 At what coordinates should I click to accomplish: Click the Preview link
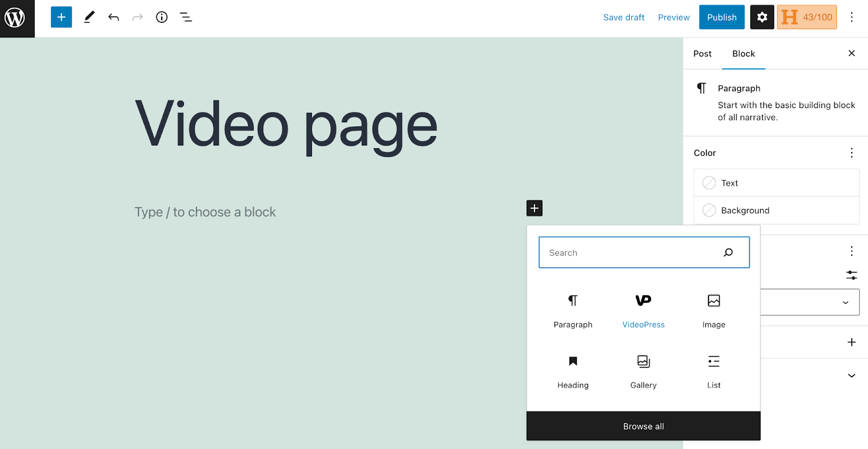[x=674, y=17]
